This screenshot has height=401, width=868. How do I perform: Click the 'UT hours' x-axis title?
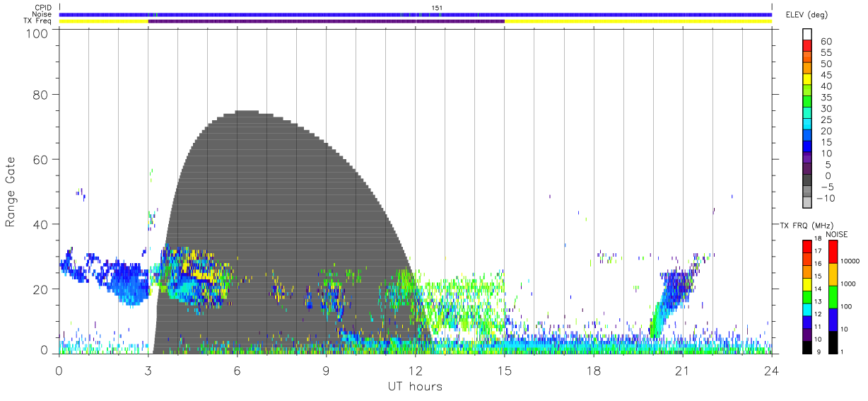415,386
